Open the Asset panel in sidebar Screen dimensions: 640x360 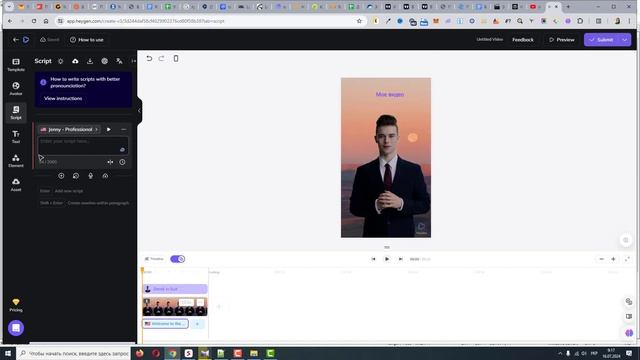tap(16, 184)
